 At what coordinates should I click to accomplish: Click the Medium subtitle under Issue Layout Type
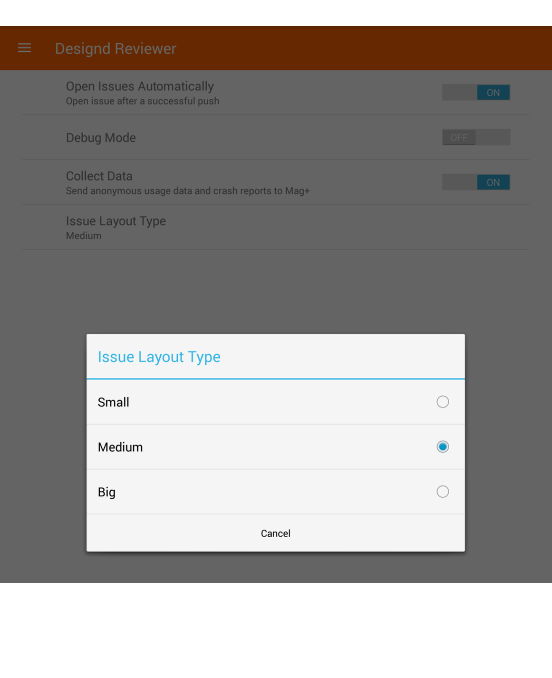pyautogui.click(x=83, y=236)
